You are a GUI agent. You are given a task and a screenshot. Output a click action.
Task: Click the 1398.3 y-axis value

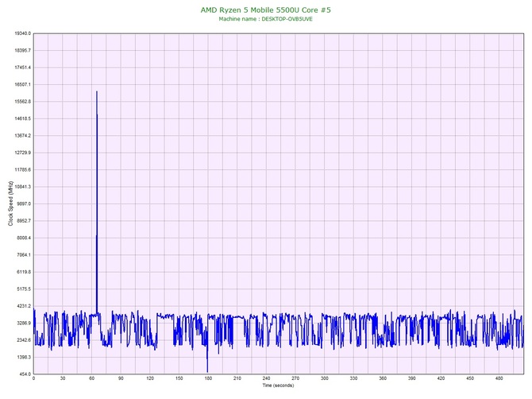coord(24,357)
